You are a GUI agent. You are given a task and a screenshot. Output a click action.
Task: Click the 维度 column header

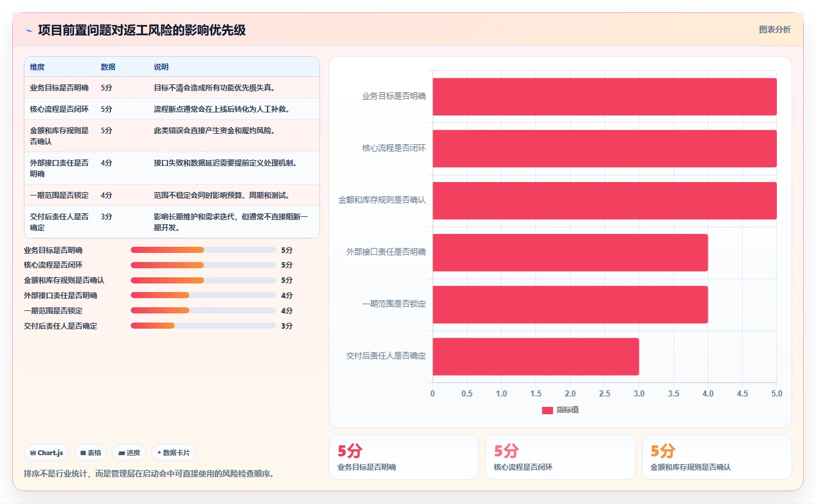click(37, 67)
